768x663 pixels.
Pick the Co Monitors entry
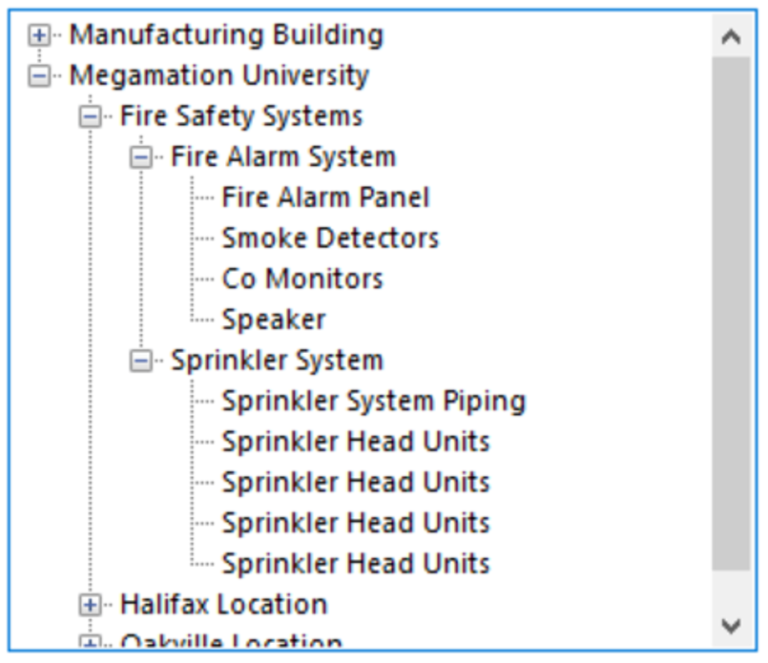pos(302,279)
